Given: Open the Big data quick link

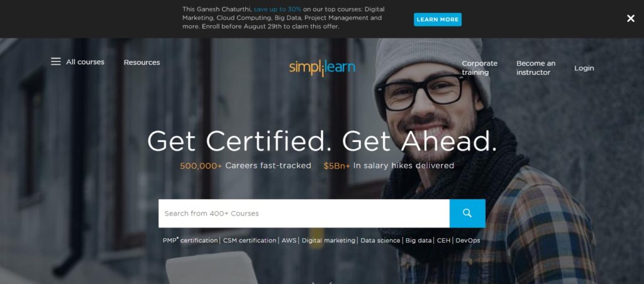Looking at the screenshot, I should (418, 241).
